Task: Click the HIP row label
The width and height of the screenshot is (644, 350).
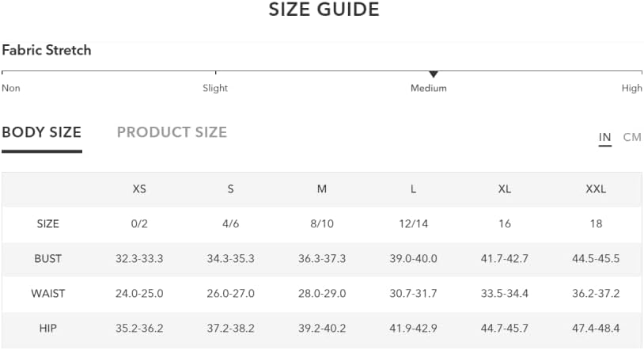Action: click(48, 328)
